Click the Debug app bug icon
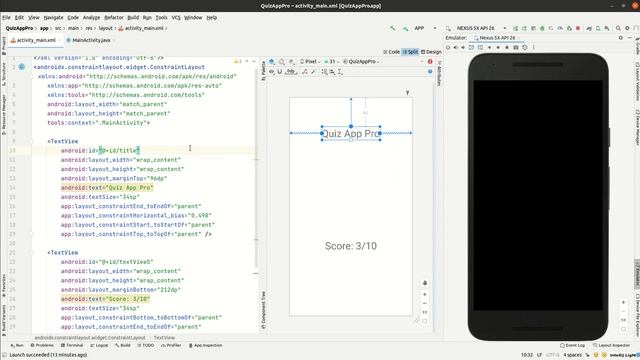640x360 pixels. coord(542,28)
